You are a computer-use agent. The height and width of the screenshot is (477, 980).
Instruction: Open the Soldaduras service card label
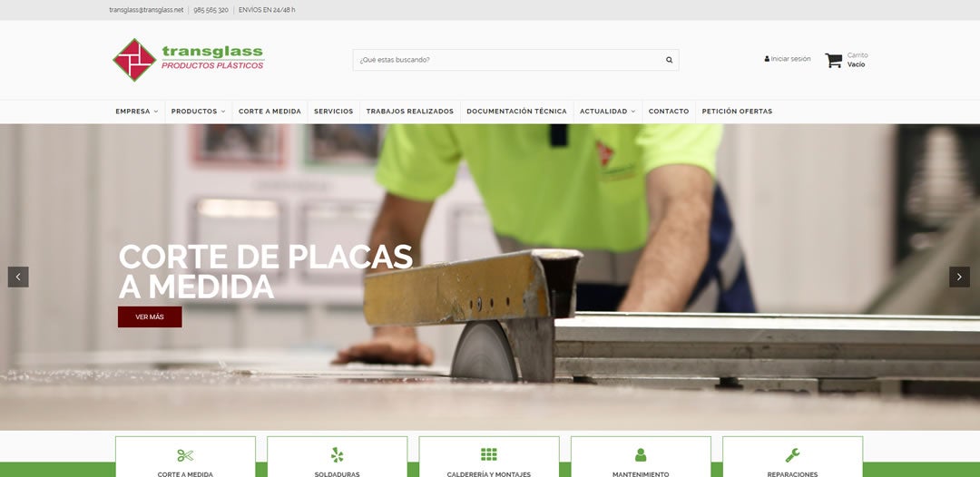337,474
